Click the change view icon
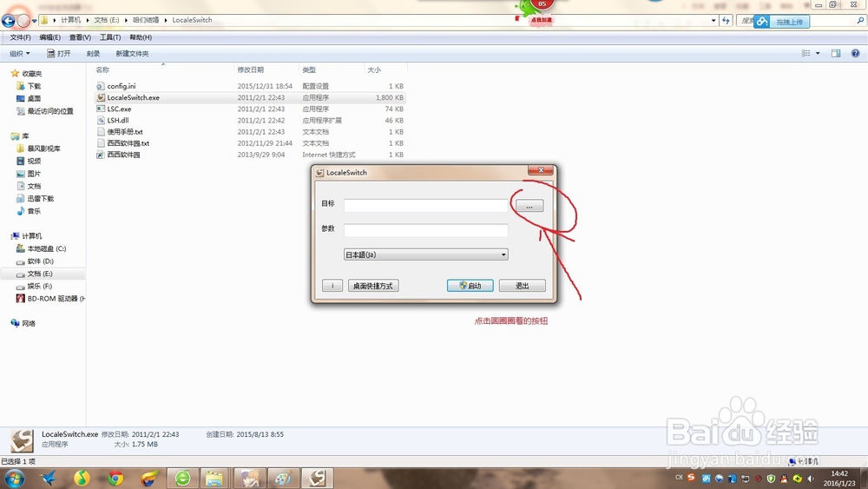868x489 pixels. 806,53
